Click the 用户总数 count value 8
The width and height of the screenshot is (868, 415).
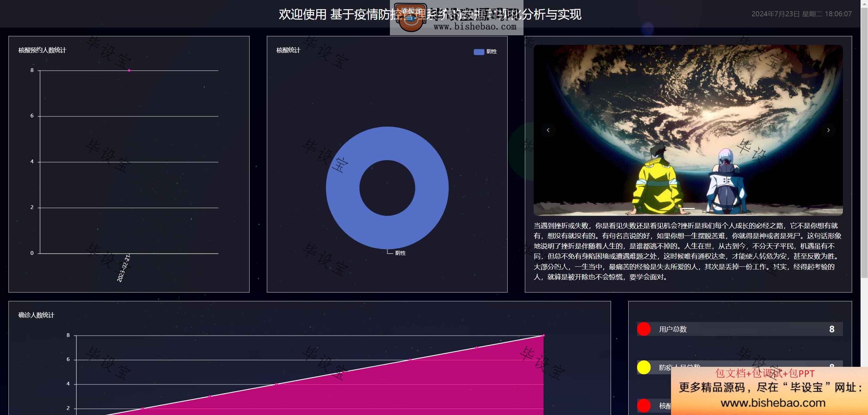[832, 329]
